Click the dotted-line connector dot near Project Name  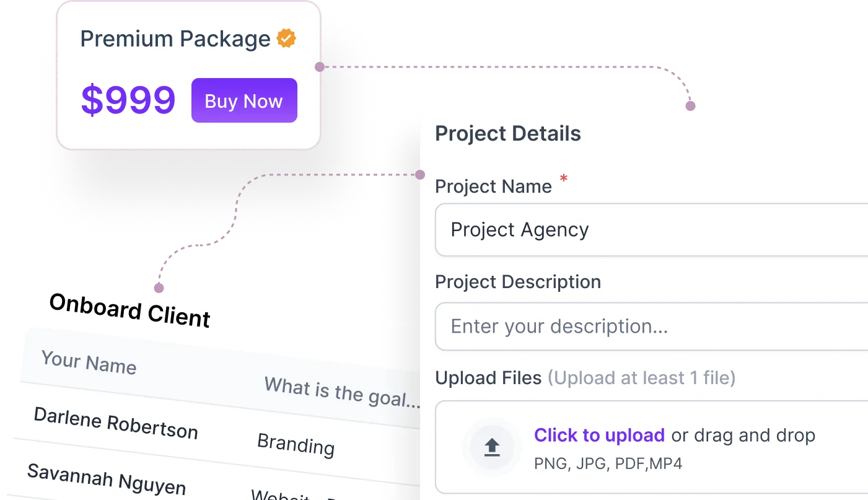(x=421, y=175)
